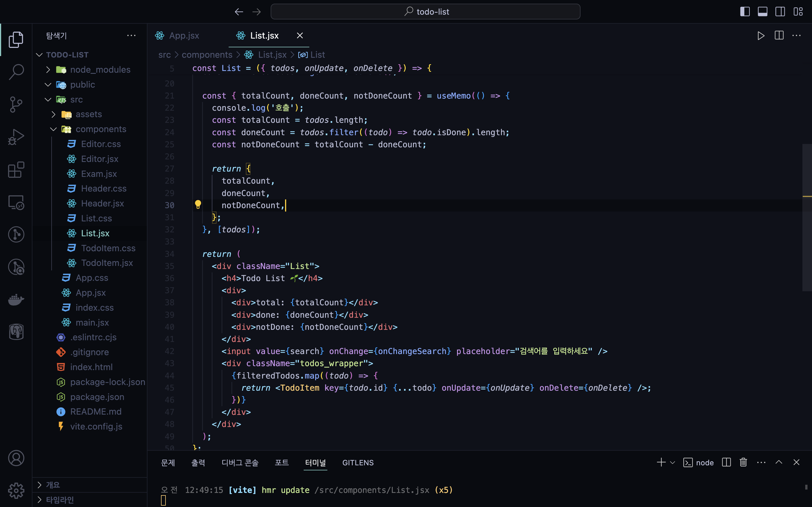Toggle the bottom panel visibility
The height and width of the screenshot is (507, 812).
(762, 12)
